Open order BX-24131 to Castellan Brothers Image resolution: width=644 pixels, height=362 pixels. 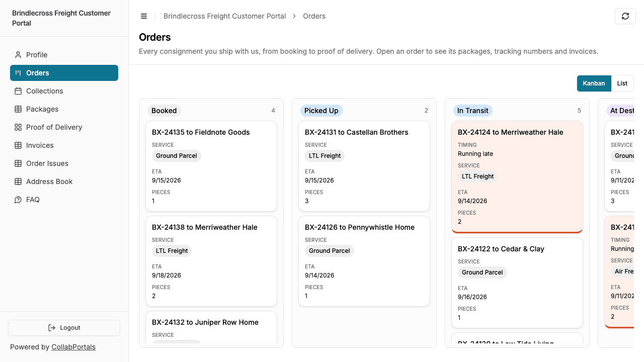tap(364, 166)
